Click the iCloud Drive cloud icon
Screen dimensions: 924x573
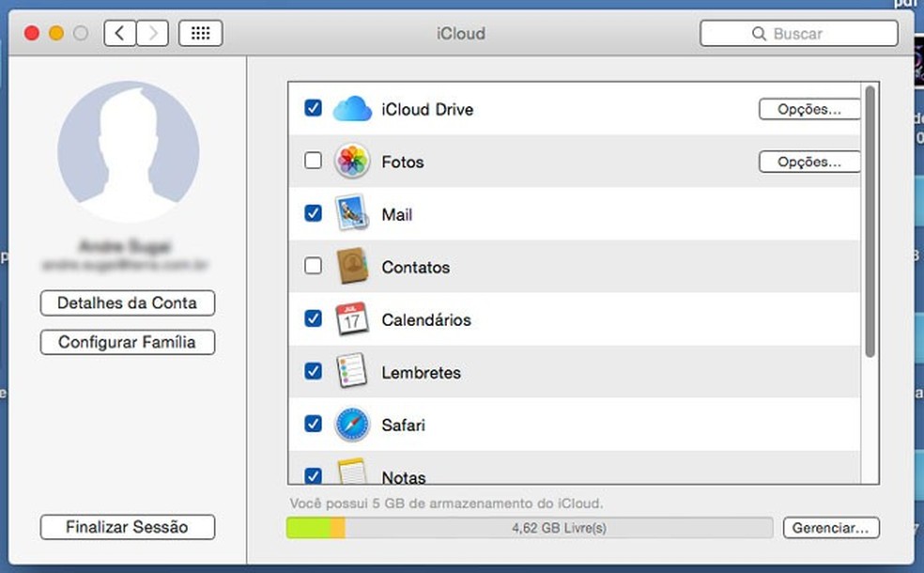click(x=352, y=109)
